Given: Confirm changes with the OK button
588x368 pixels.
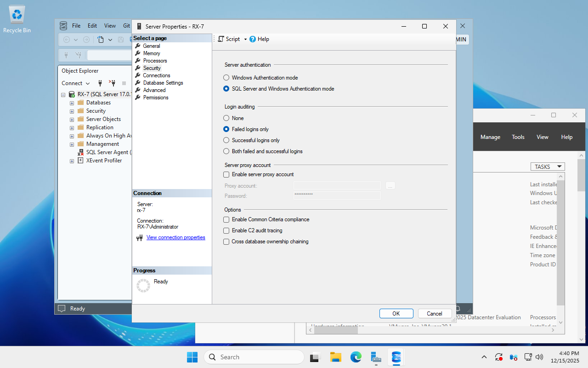Looking at the screenshot, I should click(396, 313).
